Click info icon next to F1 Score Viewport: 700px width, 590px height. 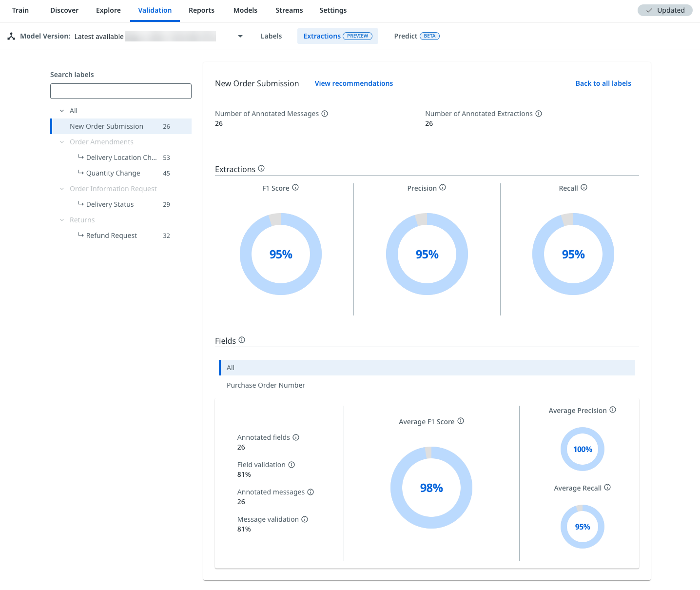295,188
